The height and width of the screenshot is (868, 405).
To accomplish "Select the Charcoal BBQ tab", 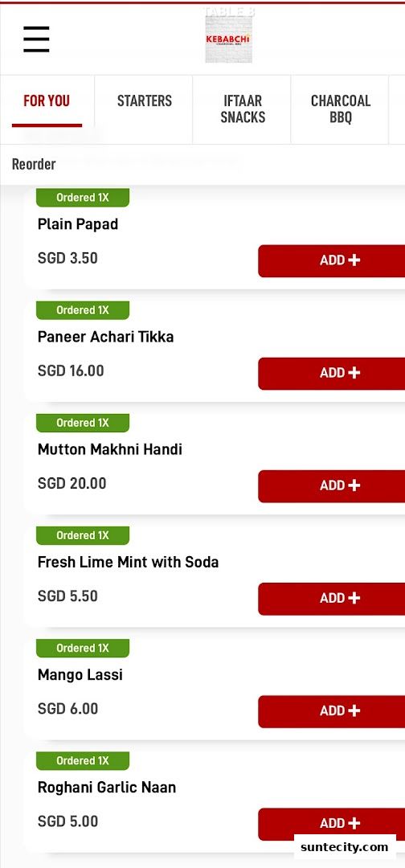I will [340, 109].
